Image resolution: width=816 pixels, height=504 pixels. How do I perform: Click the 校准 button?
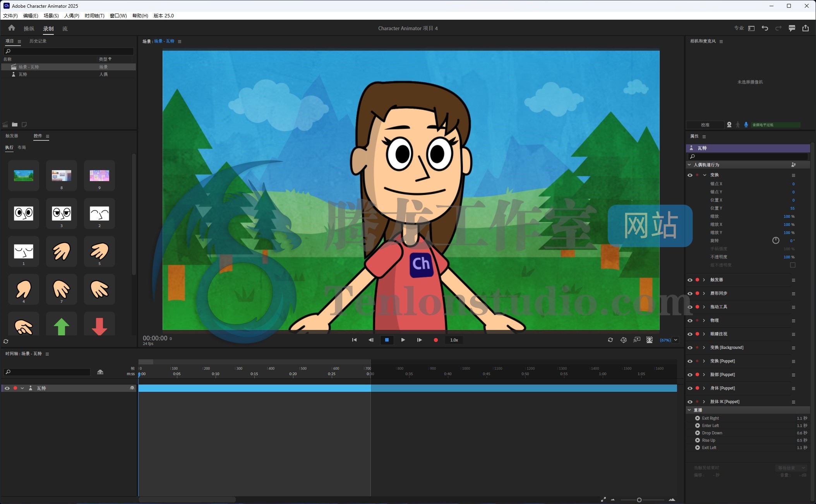pos(705,125)
